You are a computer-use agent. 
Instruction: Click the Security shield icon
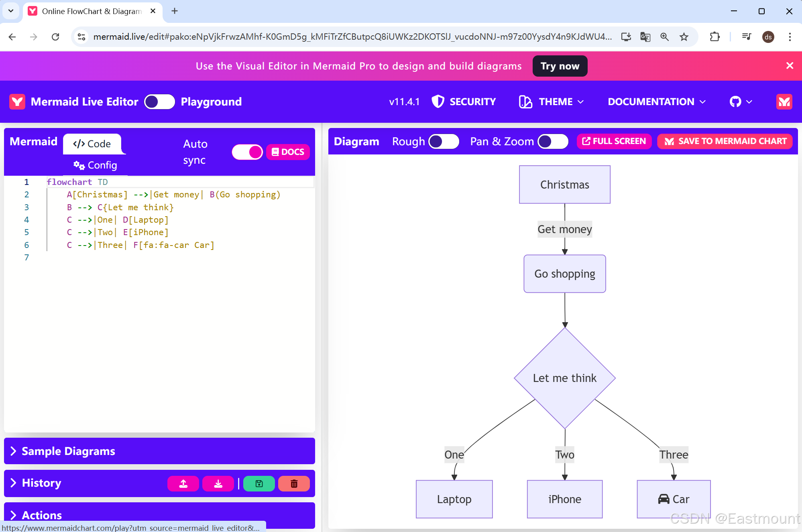pyautogui.click(x=438, y=102)
